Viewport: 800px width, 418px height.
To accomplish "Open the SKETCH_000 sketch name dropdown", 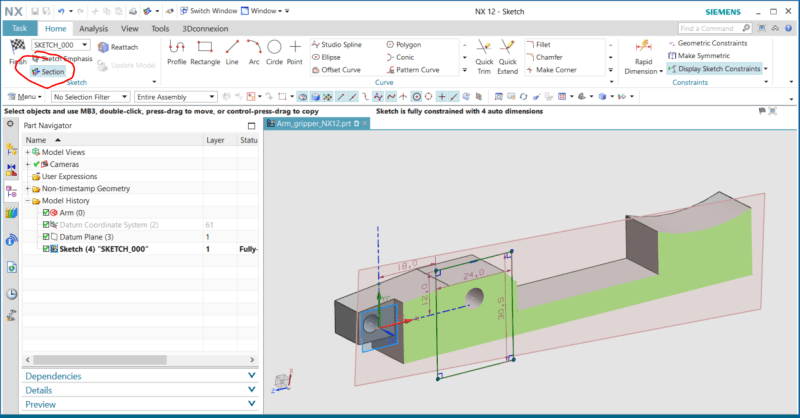I will click(85, 45).
